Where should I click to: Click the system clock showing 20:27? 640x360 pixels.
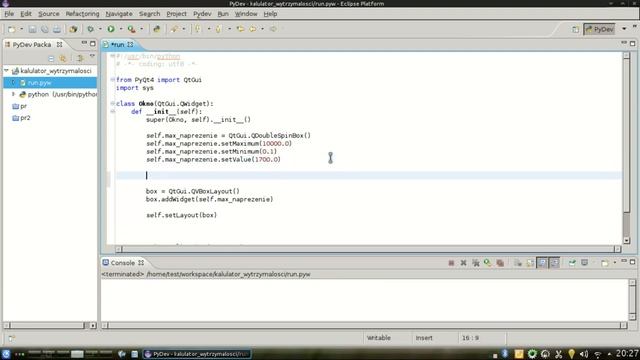627,353
